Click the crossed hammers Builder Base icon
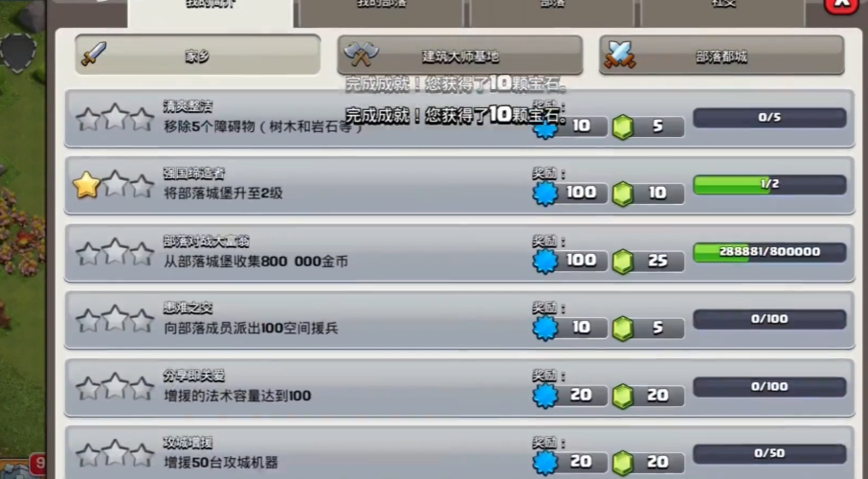This screenshot has width=868, height=479. [x=361, y=54]
